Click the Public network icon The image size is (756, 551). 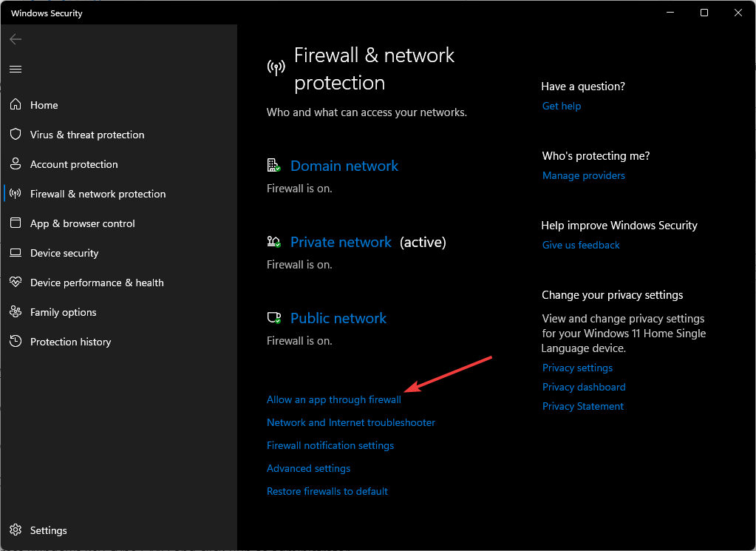tap(274, 317)
